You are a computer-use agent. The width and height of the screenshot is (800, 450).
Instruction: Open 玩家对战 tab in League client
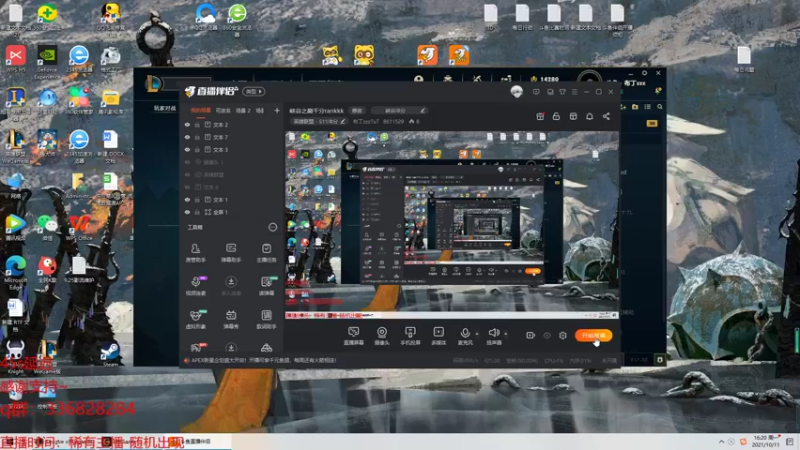coord(165,108)
